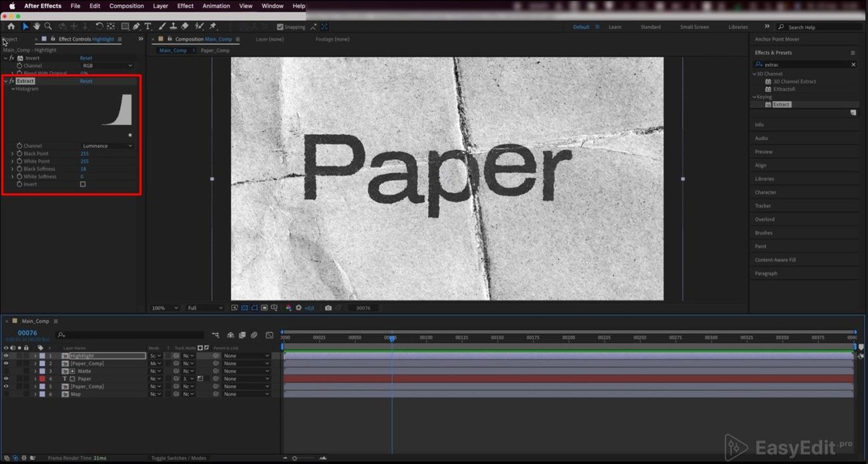
Task: Click the Effects & Presets search field
Action: tap(805, 65)
